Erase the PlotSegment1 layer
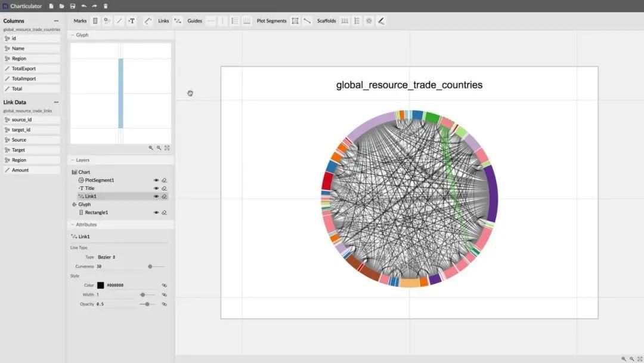The image size is (644, 363). point(165,180)
